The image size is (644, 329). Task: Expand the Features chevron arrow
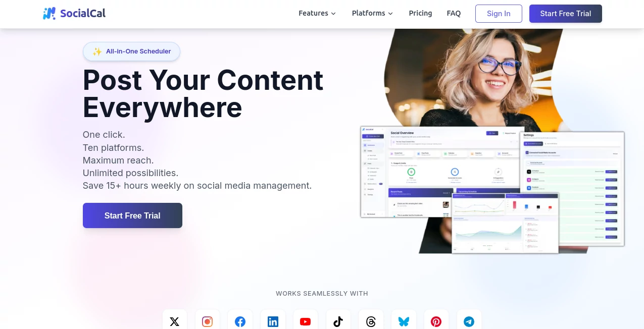333,14
